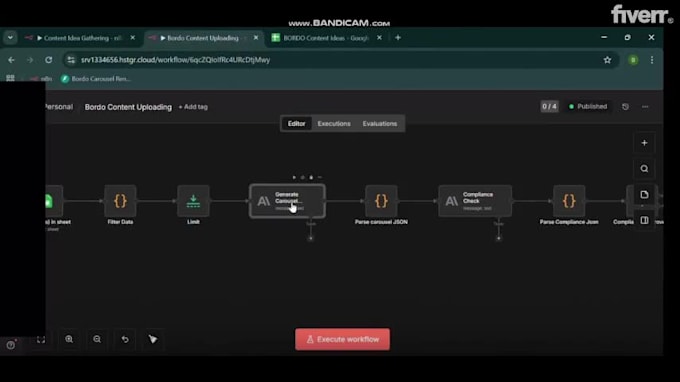Click the tidy up nodes pointer icon

pos(153,339)
